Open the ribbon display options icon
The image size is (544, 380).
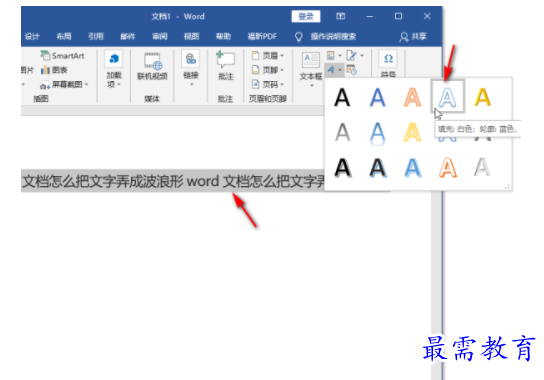pyautogui.click(x=341, y=16)
